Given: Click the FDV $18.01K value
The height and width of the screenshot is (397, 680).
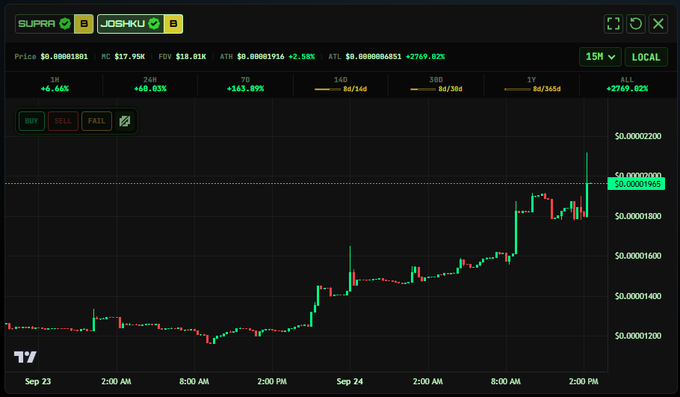Looking at the screenshot, I should point(191,57).
